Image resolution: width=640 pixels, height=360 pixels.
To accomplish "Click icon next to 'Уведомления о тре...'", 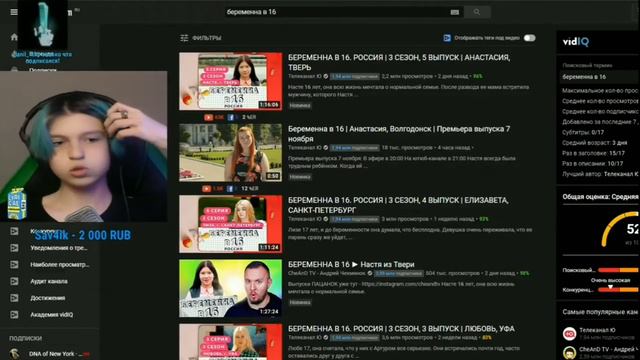I will 14,248.
